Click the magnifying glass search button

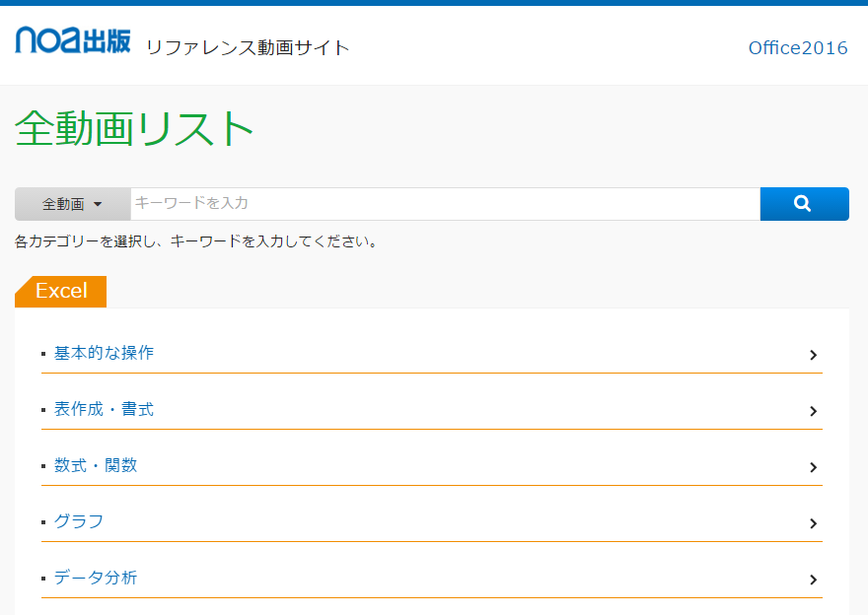[803, 204]
